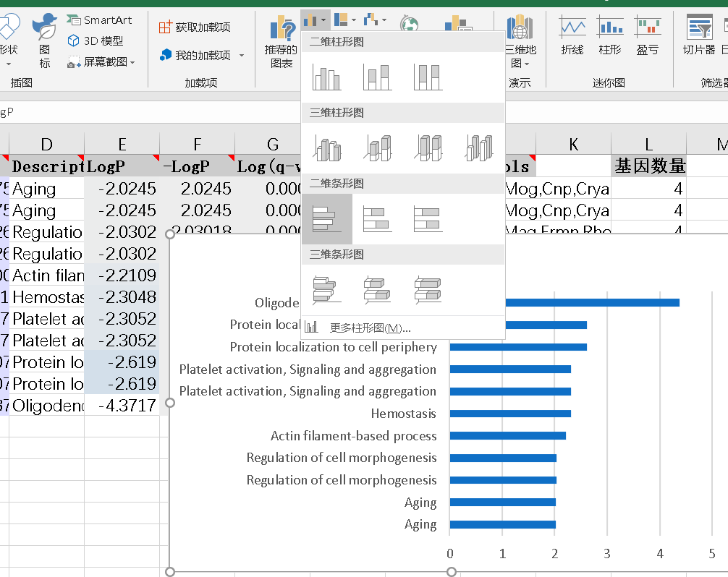728x577 pixels.
Task: Click chart label Actin filament-based process
Action: tap(354, 435)
